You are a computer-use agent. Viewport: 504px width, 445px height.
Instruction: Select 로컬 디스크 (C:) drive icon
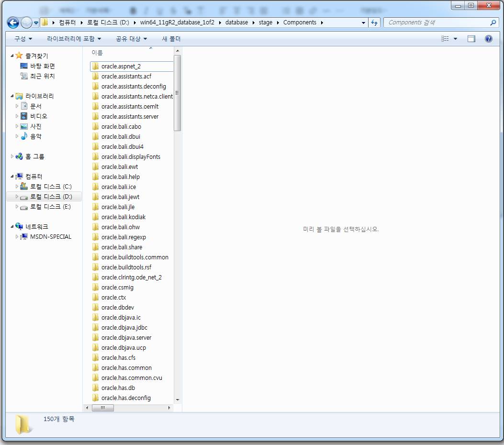24,186
